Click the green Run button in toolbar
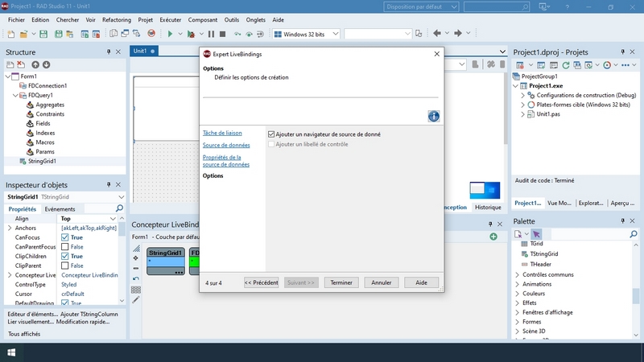 (x=170, y=34)
